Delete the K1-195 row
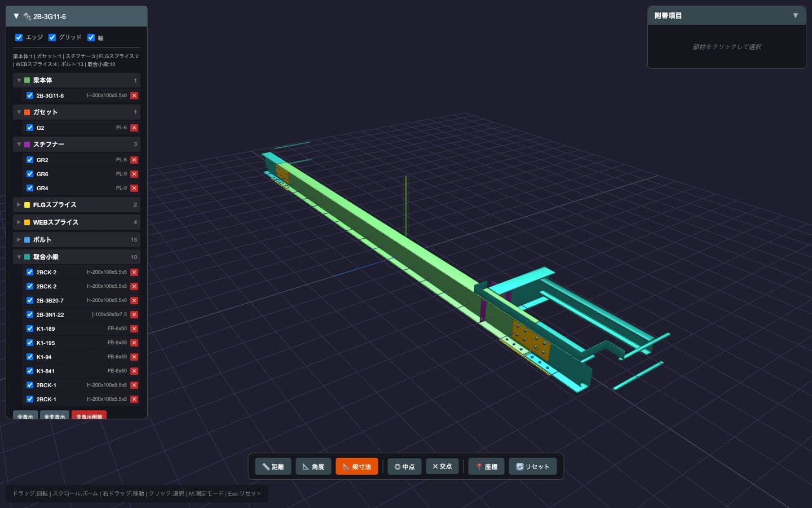Viewport: 812px width, 508px height. [134, 343]
